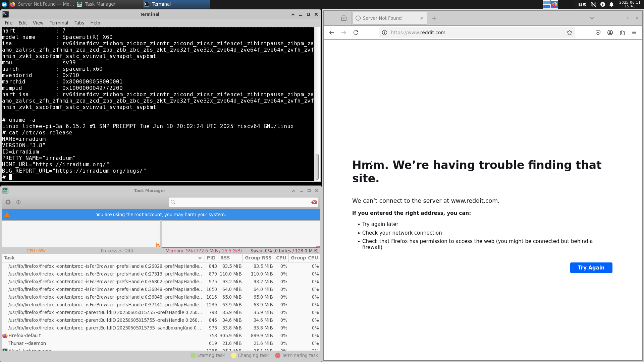Open the Terminal menu in menu bar
Image resolution: width=644 pixels, height=362 pixels.
(59, 23)
